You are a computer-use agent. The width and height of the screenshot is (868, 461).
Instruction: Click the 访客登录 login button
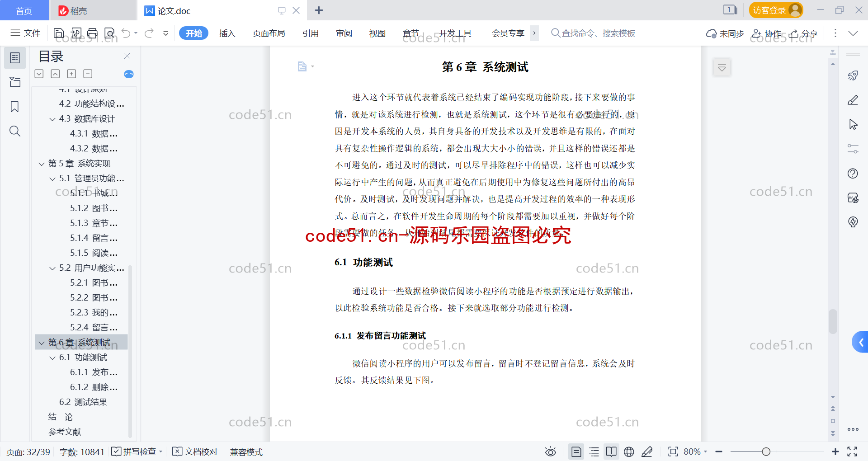click(776, 10)
